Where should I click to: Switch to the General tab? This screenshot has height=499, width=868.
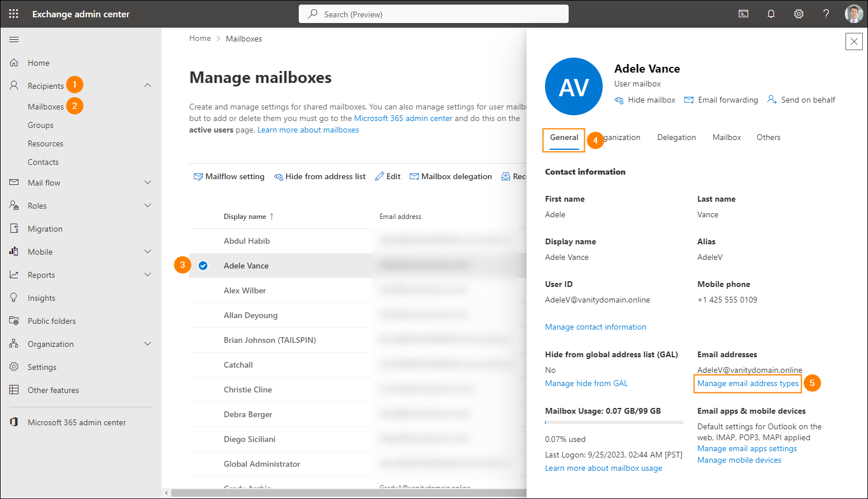pos(564,138)
